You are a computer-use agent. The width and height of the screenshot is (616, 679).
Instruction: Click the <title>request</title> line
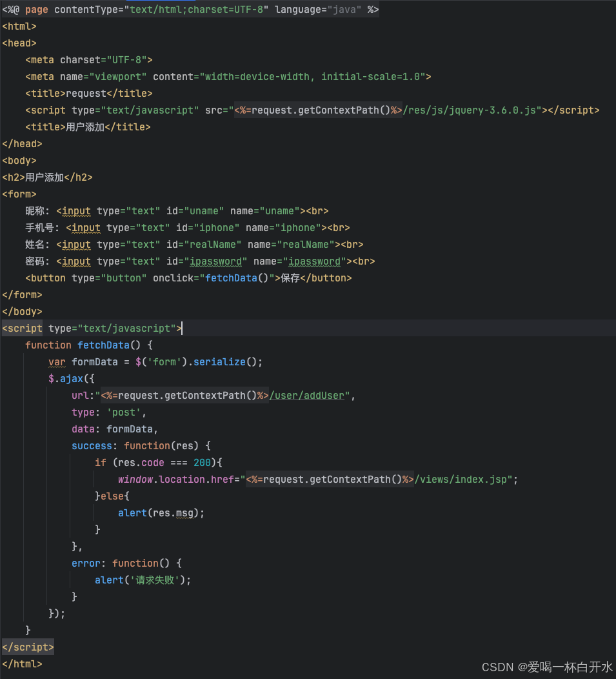point(89,94)
